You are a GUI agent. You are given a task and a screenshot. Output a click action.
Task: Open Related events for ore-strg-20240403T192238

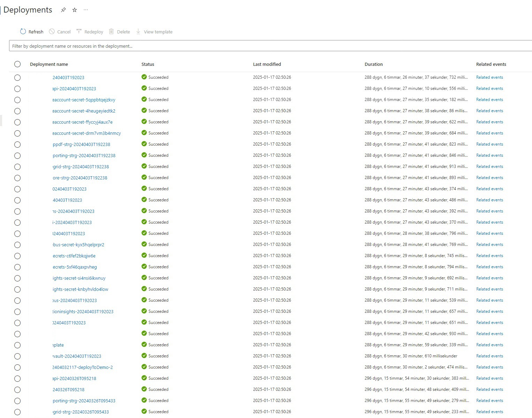click(489, 178)
